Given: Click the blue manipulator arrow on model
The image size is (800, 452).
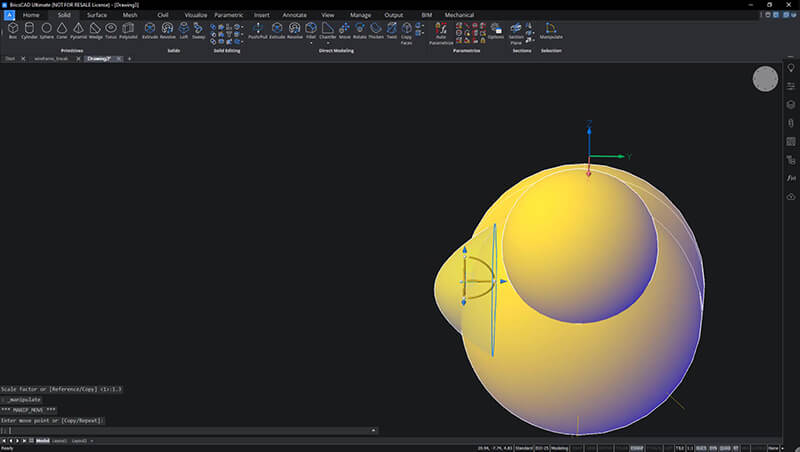Looking at the screenshot, I should pos(504,281).
